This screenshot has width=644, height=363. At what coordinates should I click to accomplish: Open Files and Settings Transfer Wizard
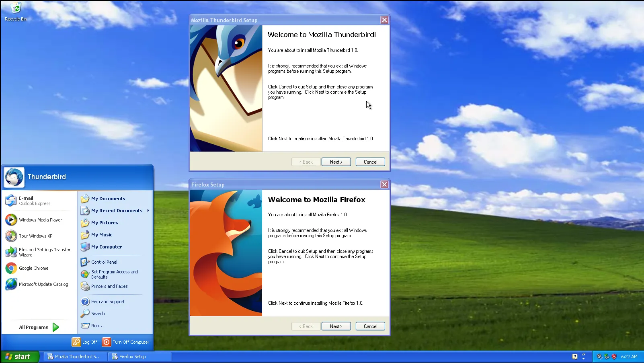(x=44, y=252)
